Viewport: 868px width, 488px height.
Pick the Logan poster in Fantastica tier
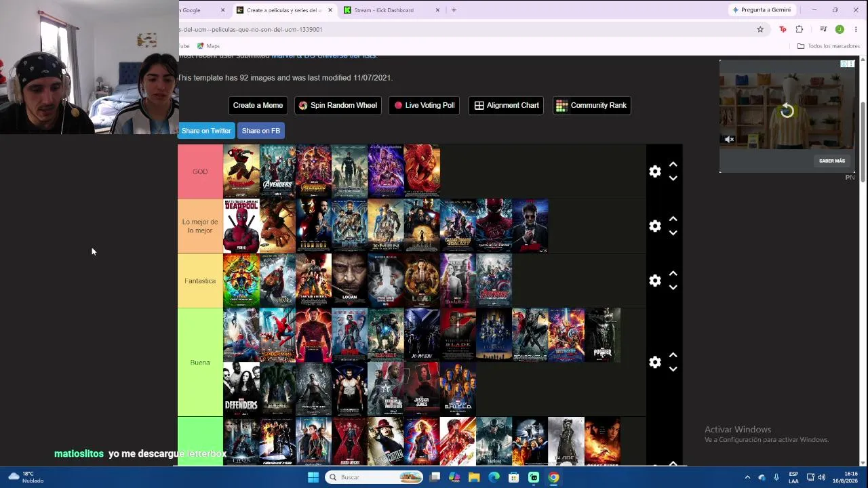(349, 281)
